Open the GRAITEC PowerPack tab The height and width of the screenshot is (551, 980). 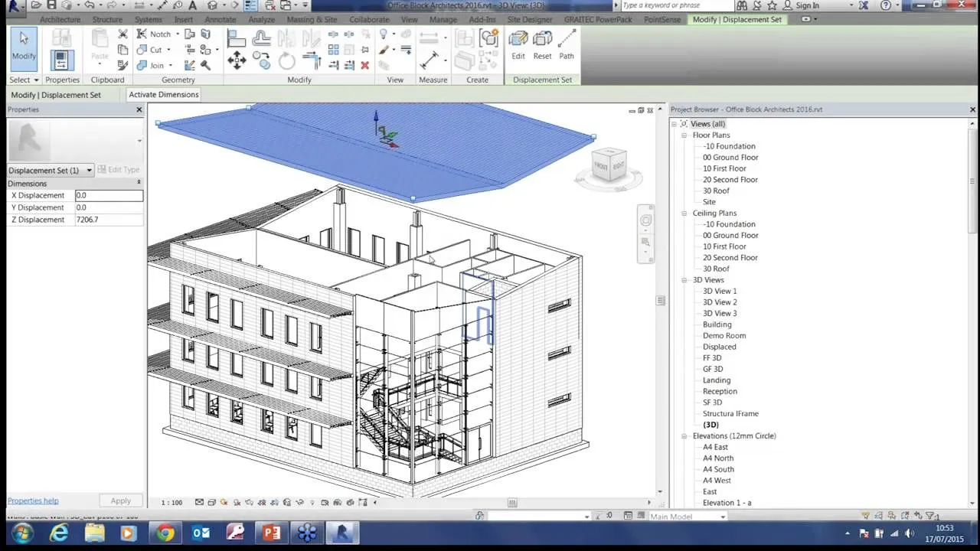point(598,19)
